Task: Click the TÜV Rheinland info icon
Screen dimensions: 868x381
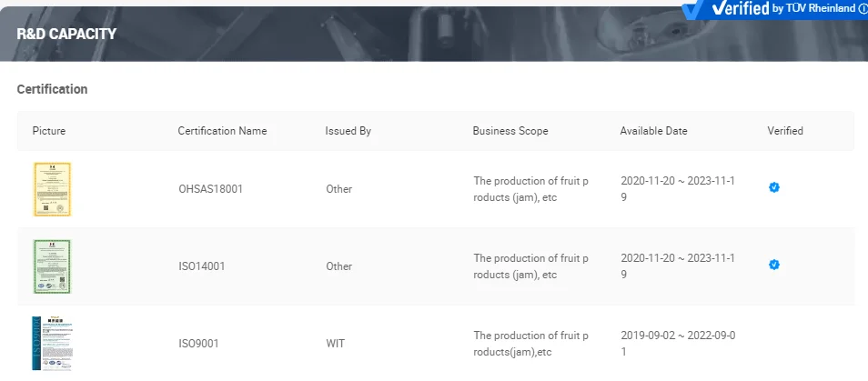Action: 863,8
